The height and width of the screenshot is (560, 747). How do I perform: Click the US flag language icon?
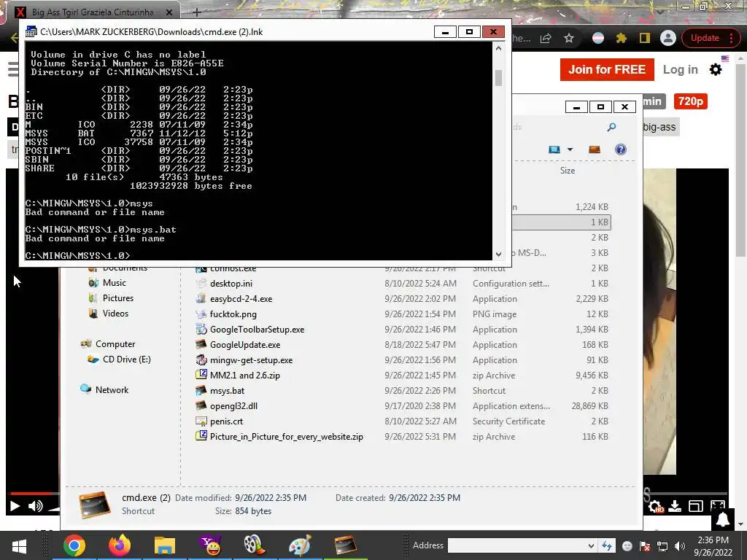tap(724, 58)
